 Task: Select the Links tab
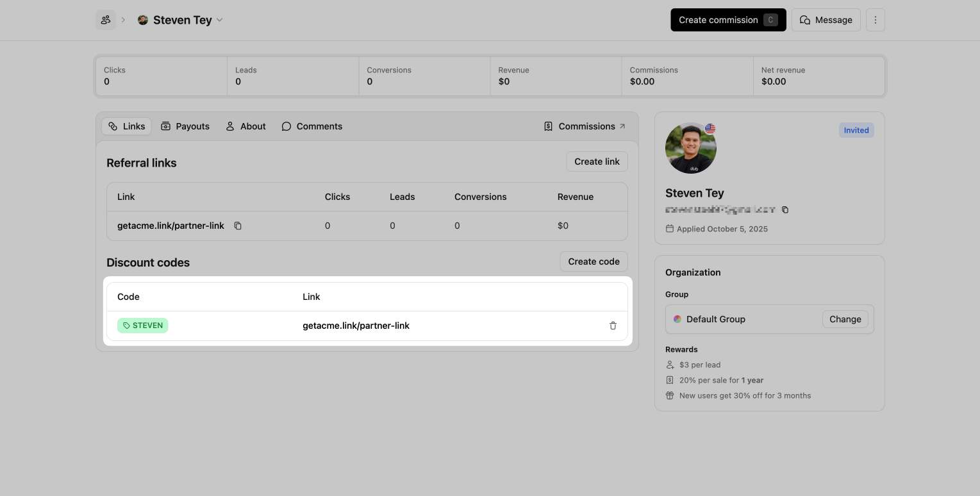coord(126,126)
